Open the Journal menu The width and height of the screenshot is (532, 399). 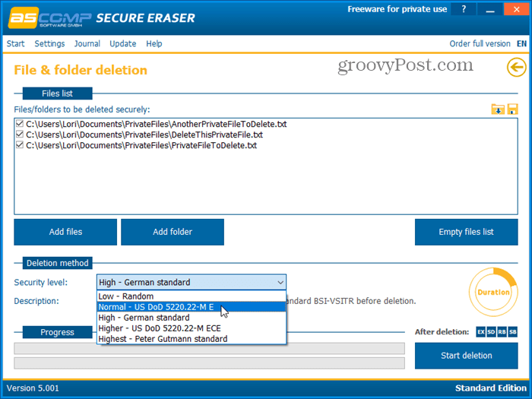[87, 44]
